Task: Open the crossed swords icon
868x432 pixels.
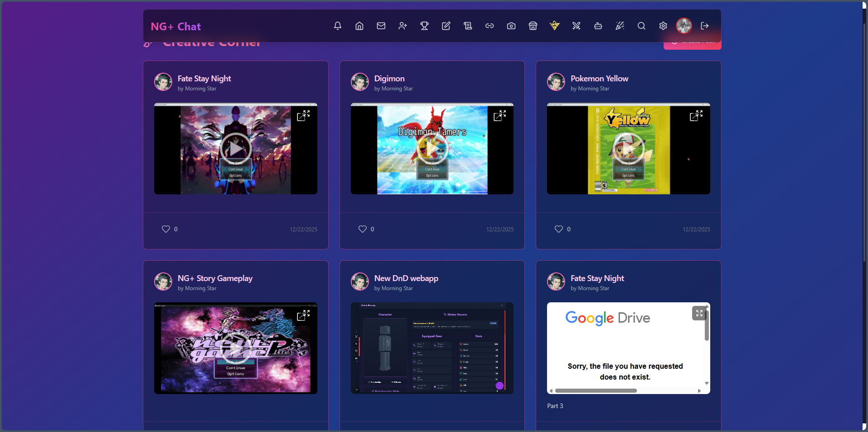Action: 576,26
